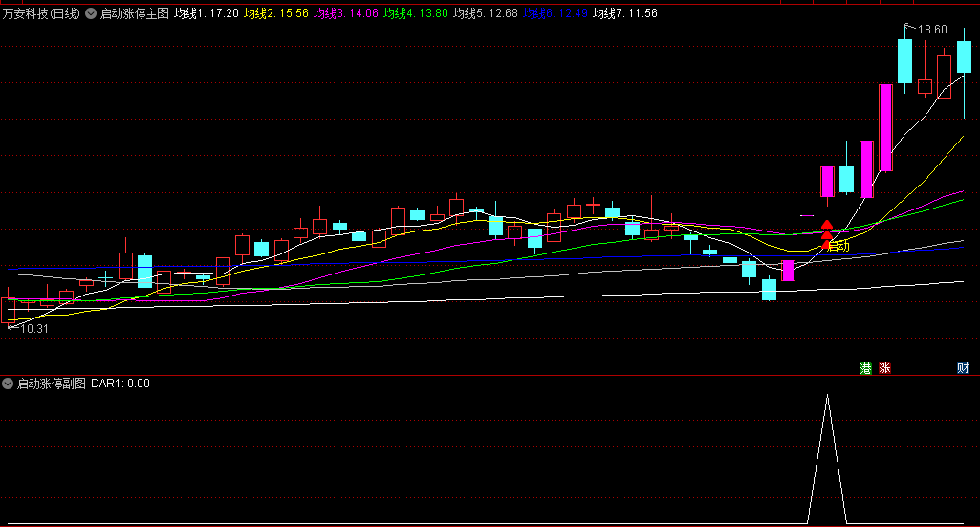Select green 均线4: 13.80 legend
Image resolution: width=980 pixels, height=527 pixels.
pyautogui.click(x=416, y=13)
